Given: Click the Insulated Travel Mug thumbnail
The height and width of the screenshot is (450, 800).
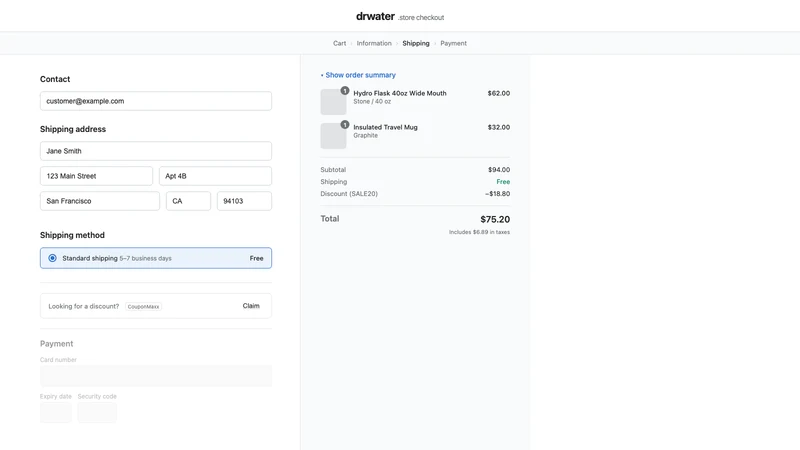Looking at the screenshot, I should (333, 136).
